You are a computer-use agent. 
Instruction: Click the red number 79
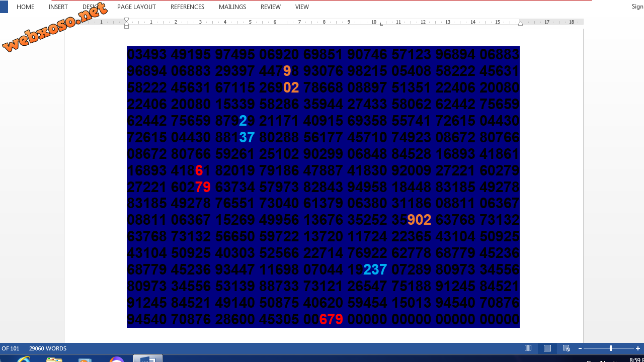(x=203, y=187)
